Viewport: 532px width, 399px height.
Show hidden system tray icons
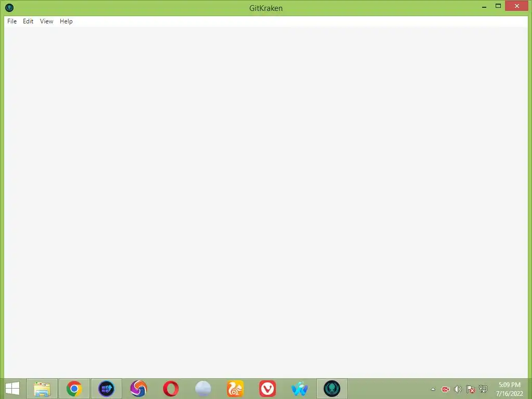point(433,389)
